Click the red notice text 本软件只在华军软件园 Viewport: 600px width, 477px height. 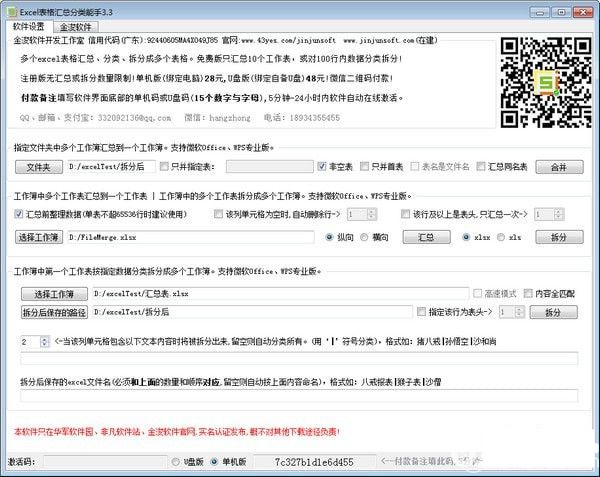click(54, 432)
